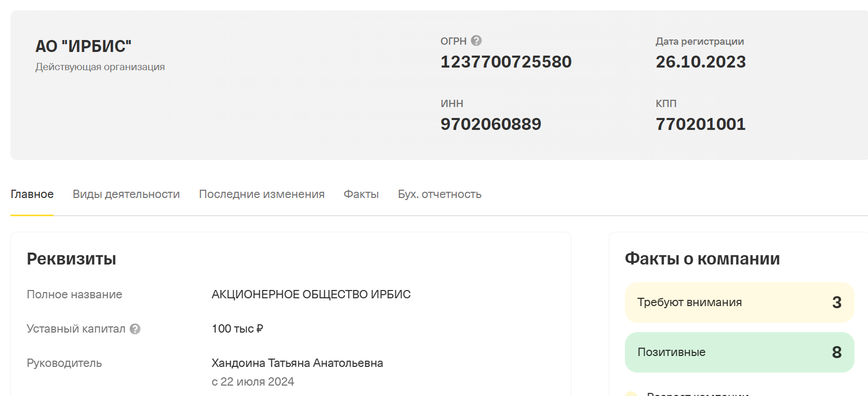Image resolution: width=868 pixels, height=396 pixels.
Task: Open the Бух. отчетность tab
Action: (x=439, y=194)
